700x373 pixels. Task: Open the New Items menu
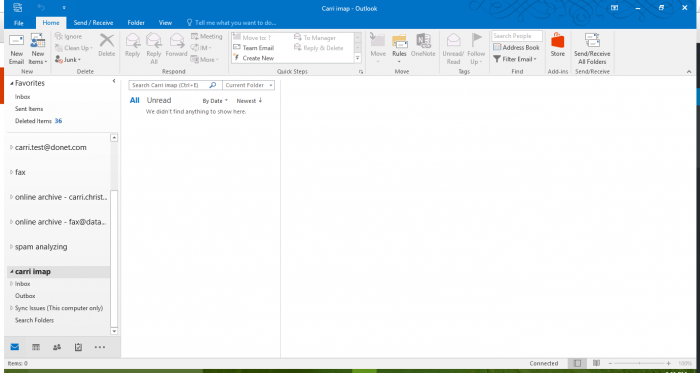point(38,48)
